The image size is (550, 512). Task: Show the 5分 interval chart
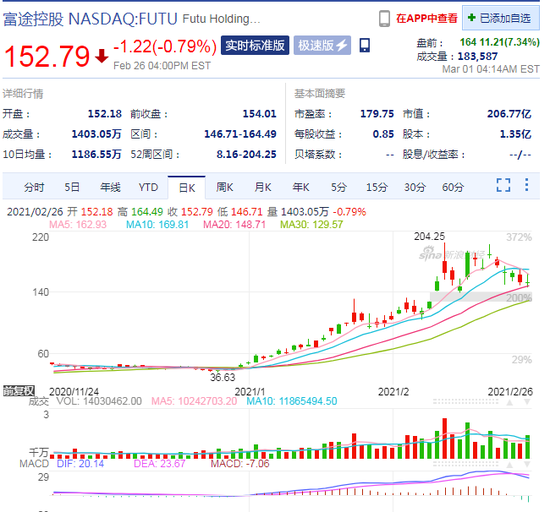[338, 187]
